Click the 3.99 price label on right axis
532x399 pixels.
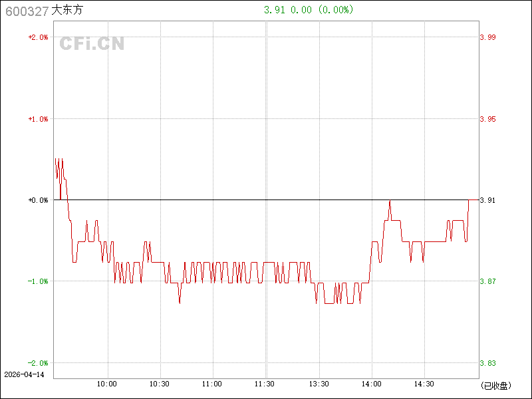[x=488, y=37]
